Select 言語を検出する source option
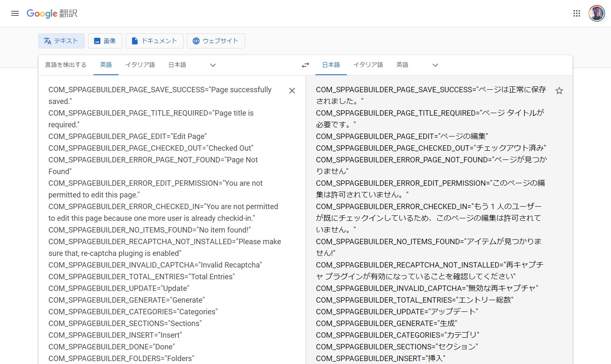 point(66,65)
